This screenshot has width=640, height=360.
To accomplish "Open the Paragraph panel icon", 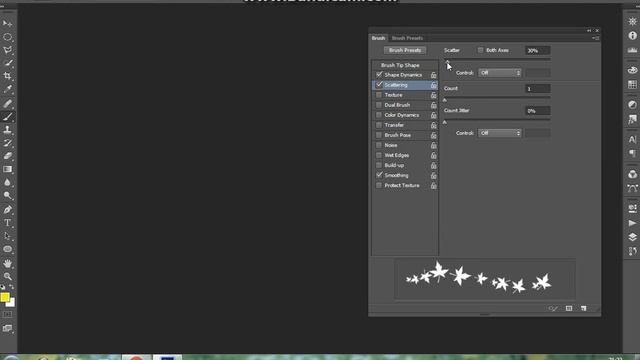I will [632, 153].
